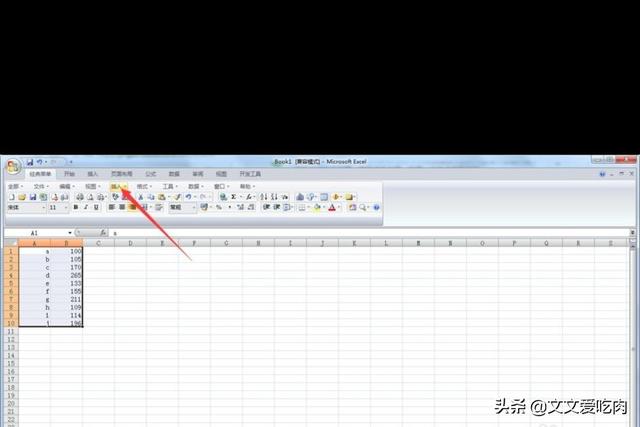Click the vertical scrollbar of the sheet

point(633,335)
